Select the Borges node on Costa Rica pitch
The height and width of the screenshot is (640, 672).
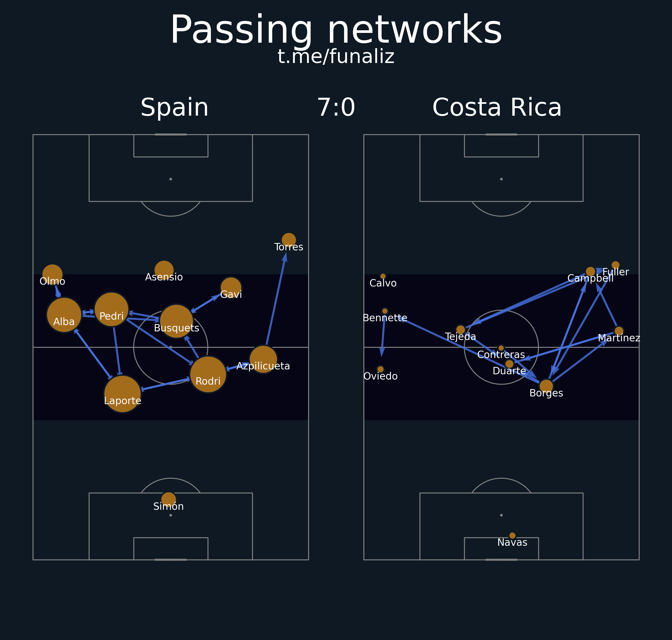[x=546, y=386]
